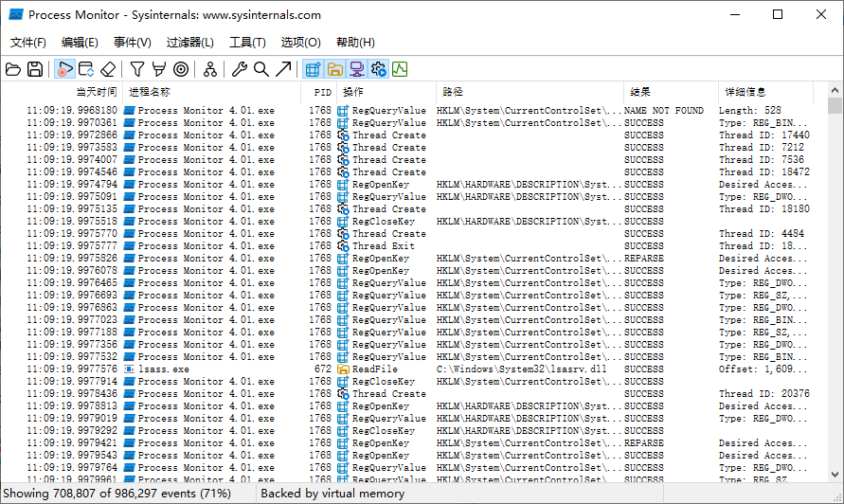Click the scrollbar down arrow
This screenshot has height=504, width=844.
tap(835, 475)
